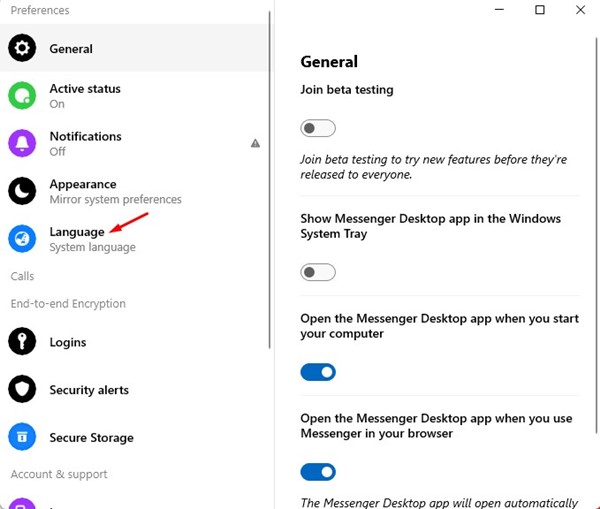Click the End-to-end Encryption label
This screenshot has width=600, height=509.
click(68, 303)
